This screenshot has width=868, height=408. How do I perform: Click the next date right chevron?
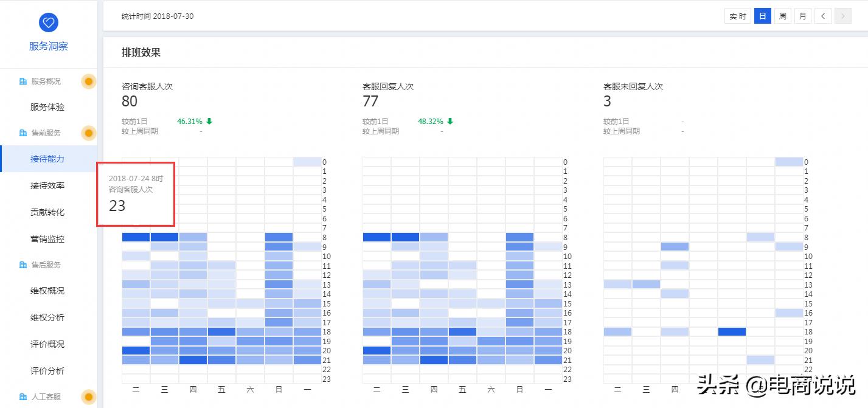[x=842, y=16]
